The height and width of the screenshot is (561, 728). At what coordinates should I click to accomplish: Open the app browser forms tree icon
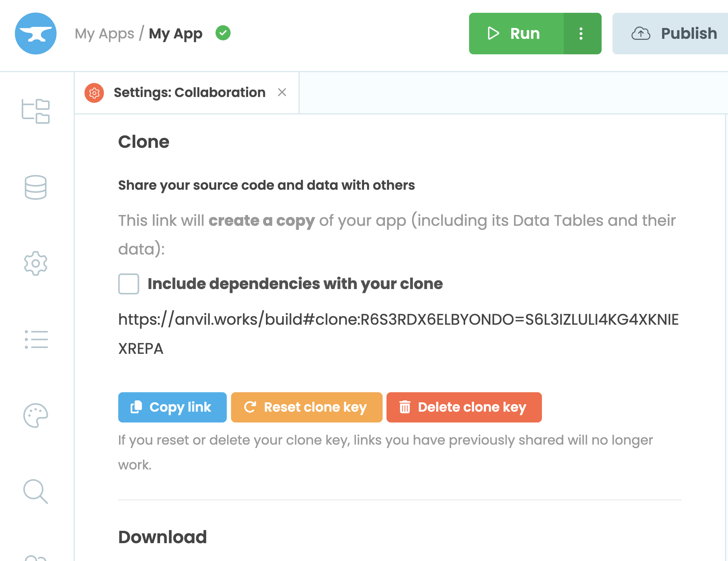[x=35, y=111]
